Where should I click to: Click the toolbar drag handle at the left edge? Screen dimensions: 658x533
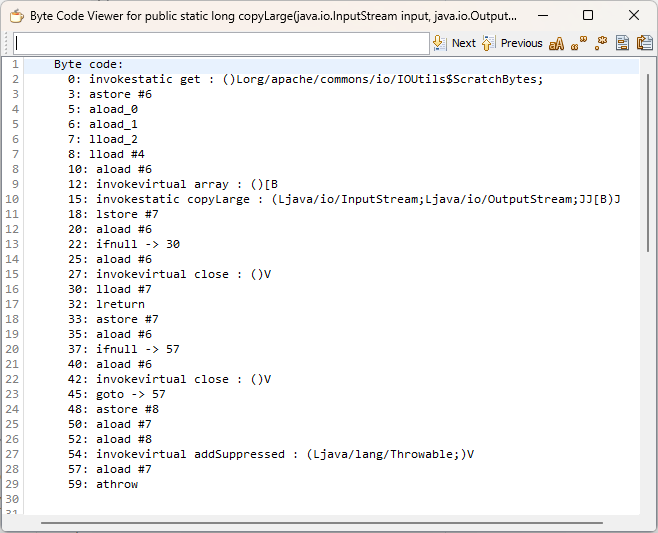(8, 43)
